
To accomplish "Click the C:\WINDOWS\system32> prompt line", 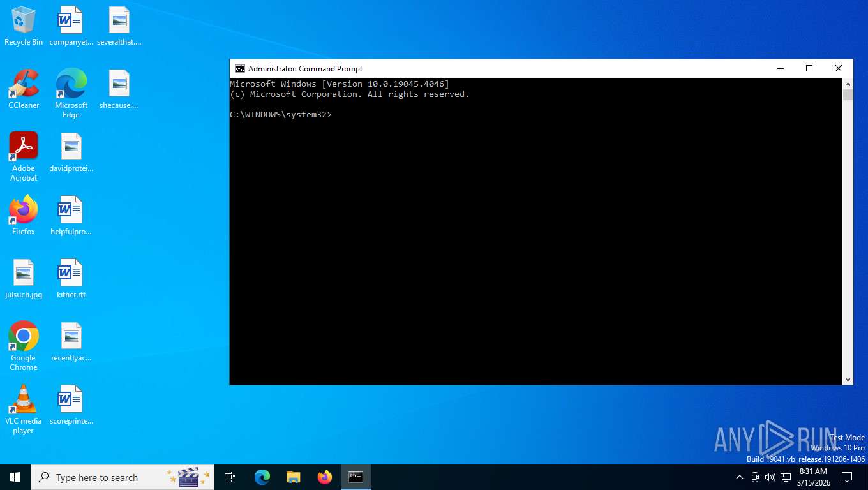I will (x=281, y=115).
